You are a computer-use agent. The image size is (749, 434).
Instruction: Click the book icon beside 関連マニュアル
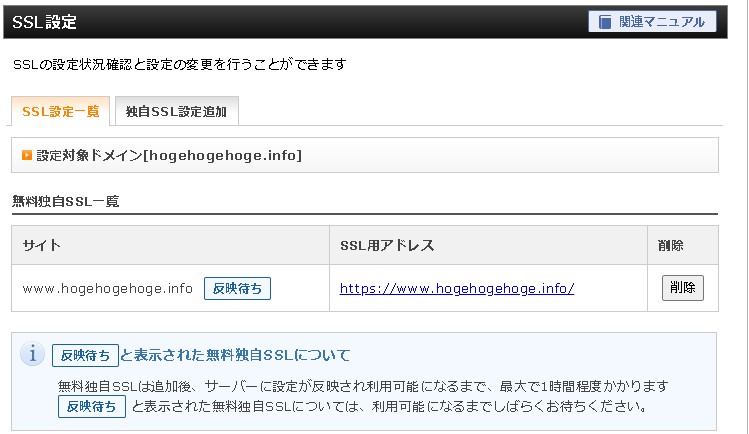[x=606, y=22]
